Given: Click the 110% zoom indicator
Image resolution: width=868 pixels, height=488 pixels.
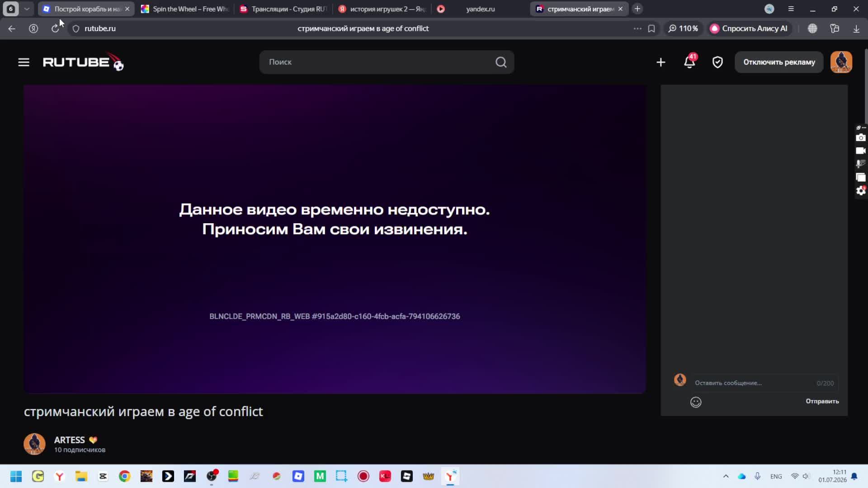Looking at the screenshot, I should [x=683, y=28].
